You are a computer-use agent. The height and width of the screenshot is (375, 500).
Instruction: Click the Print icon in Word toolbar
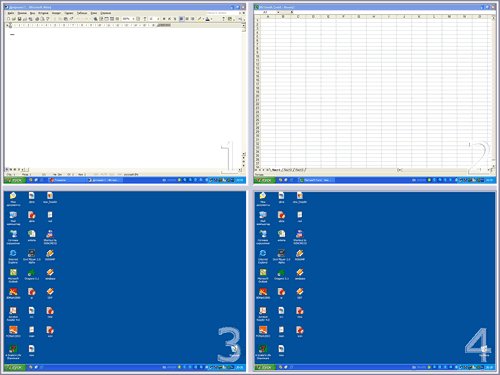point(37,19)
